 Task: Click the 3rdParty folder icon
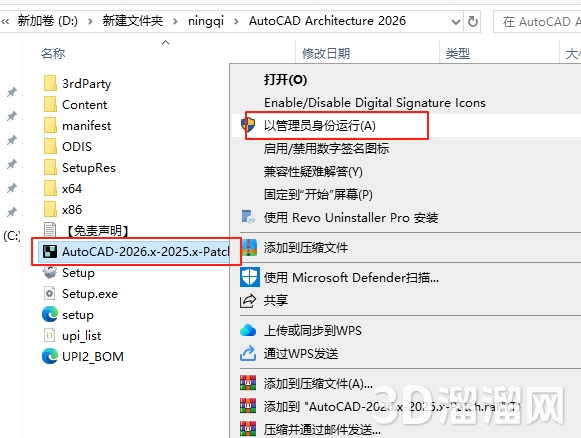point(50,83)
